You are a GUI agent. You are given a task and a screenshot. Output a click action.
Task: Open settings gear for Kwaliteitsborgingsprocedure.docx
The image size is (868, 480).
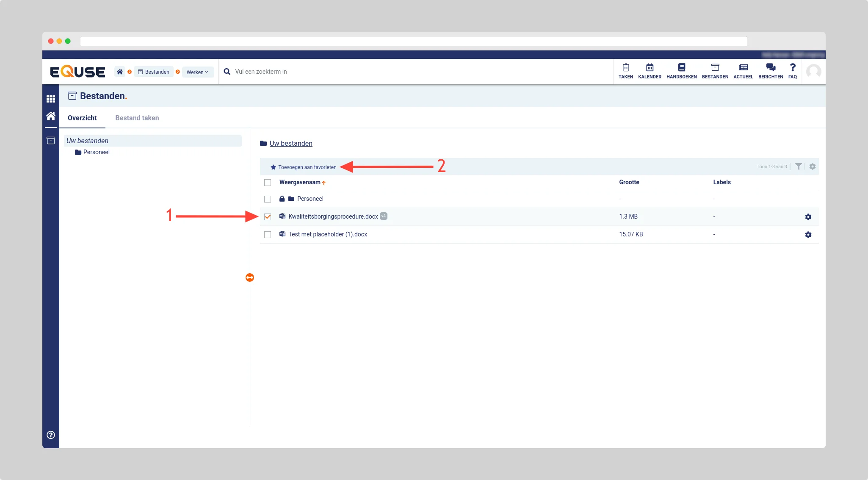point(808,217)
